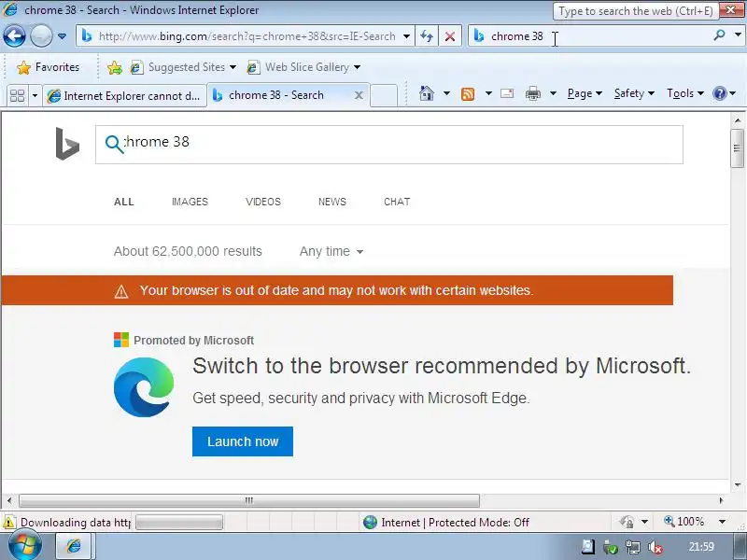
Task: Open the Tools menu
Action: [685, 93]
